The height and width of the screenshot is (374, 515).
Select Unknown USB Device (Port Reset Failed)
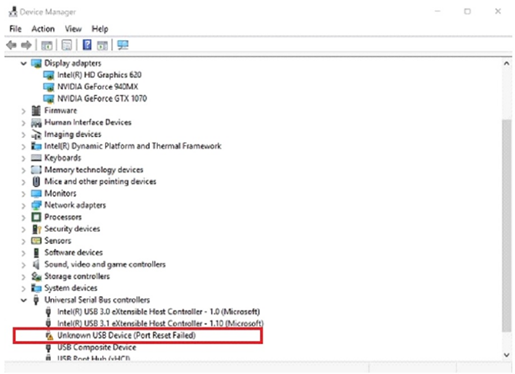126,335
